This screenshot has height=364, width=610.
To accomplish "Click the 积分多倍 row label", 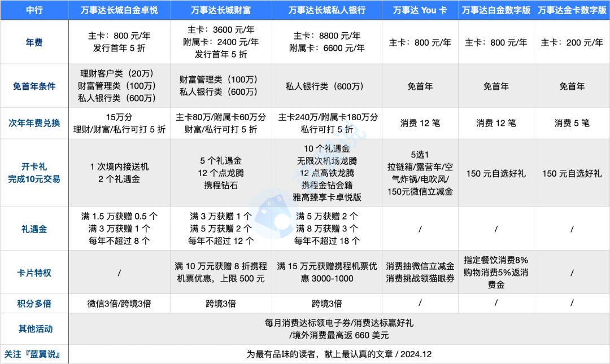I will (34, 303).
